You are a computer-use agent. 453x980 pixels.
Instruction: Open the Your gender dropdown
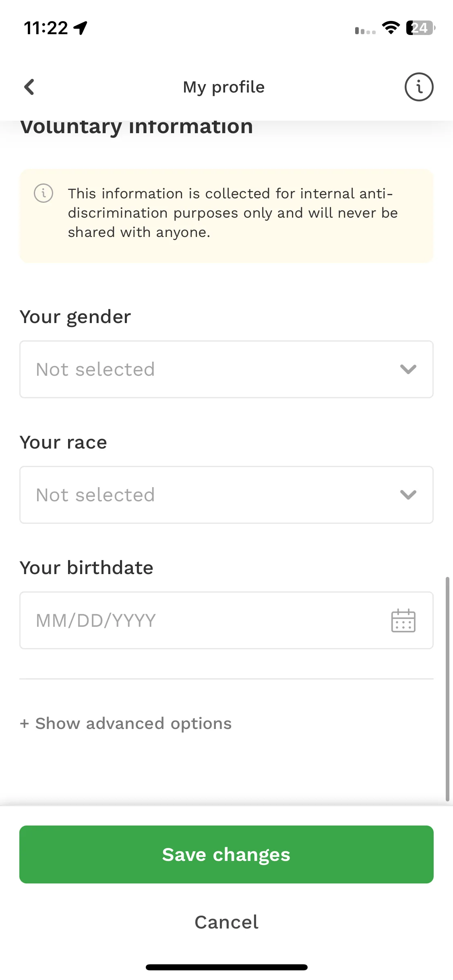[226, 369]
